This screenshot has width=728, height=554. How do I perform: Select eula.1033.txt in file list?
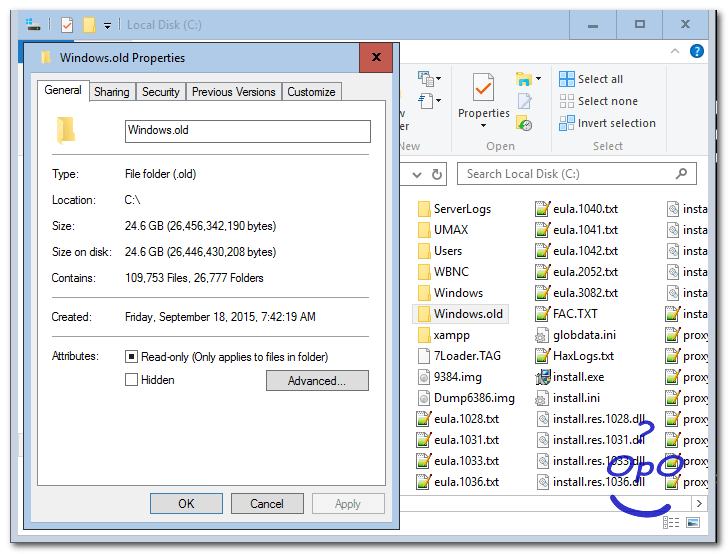(x=458, y=461)
